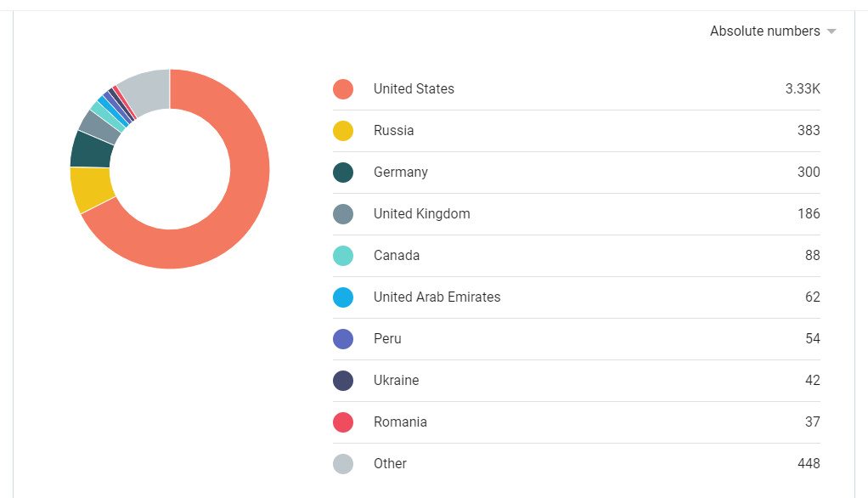Viewport: 868px width, 498px height.
Task: Click the Germany dark teal legend dot
Action: (x=343, y=173)
